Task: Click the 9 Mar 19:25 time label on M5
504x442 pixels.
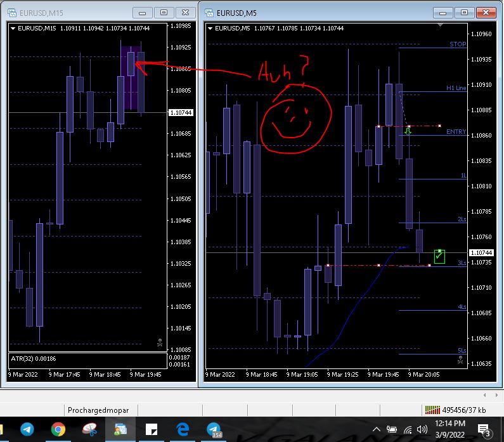Action: pyautogui.click(x=342, y=375)
